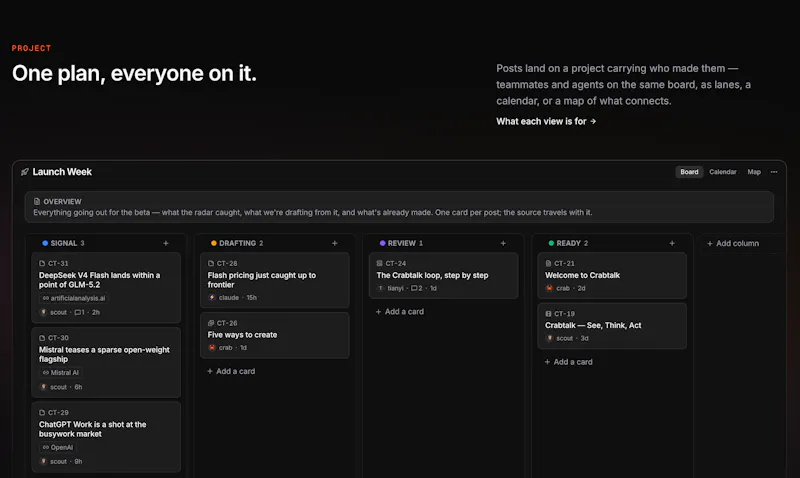Viewport: 800px width, 478px height.
Task: Click the Overview document icon
Action: (37, 202)
